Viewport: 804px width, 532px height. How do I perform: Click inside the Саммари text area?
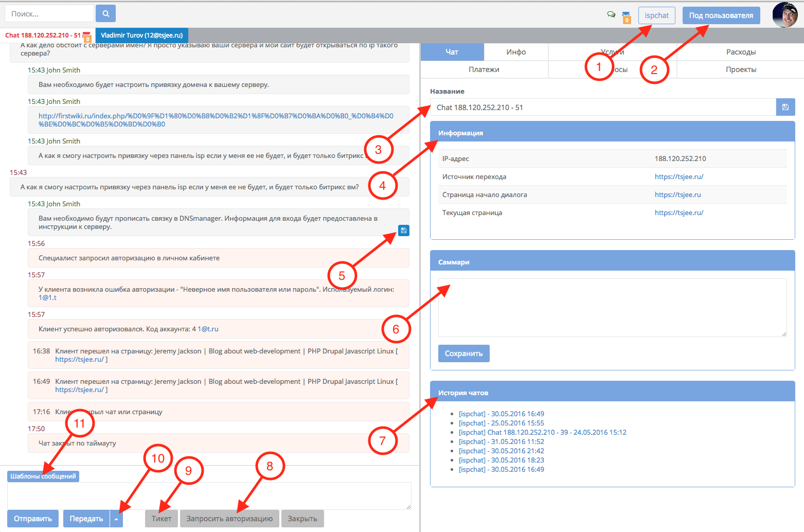612,308
